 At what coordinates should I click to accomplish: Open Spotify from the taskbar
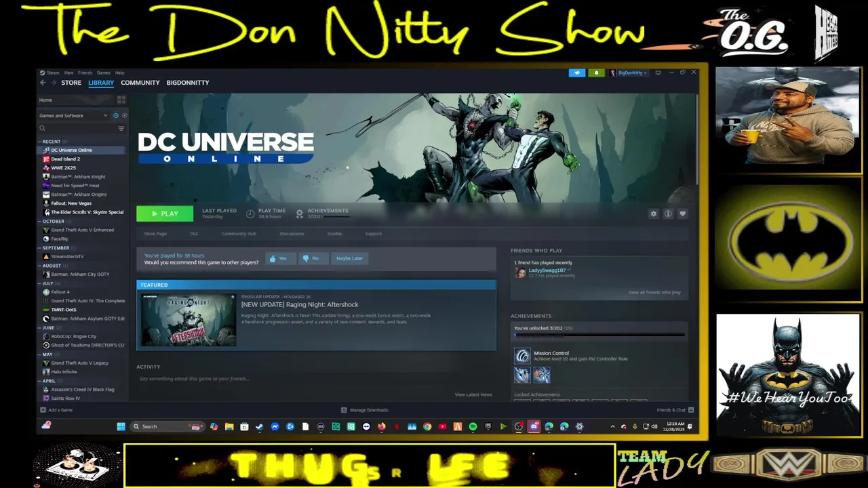coord(473,426)
